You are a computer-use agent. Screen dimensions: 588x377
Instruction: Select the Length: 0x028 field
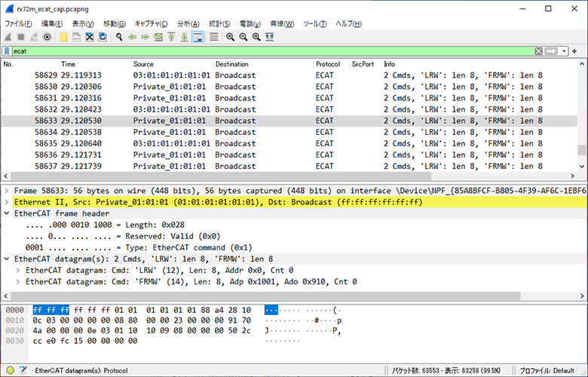(x=105, y=225)
